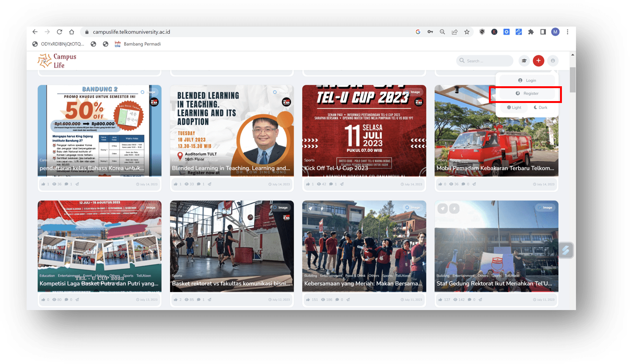Image resolution: width=630 pixels, height=364 pixels.
Task: Open the M profile avatar in Chrome
Action: (x=555, y=32)
